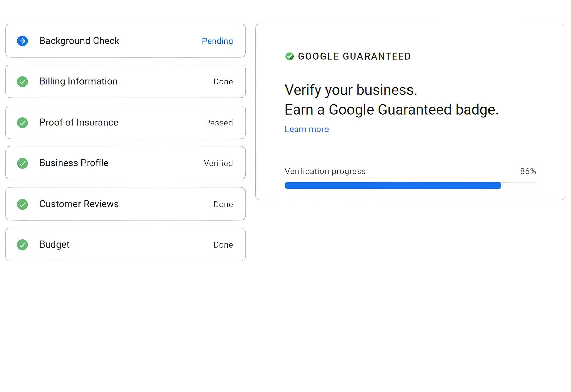Click the Done status for Budget
The width and height of the screenshot is (571, 392).
223,244
